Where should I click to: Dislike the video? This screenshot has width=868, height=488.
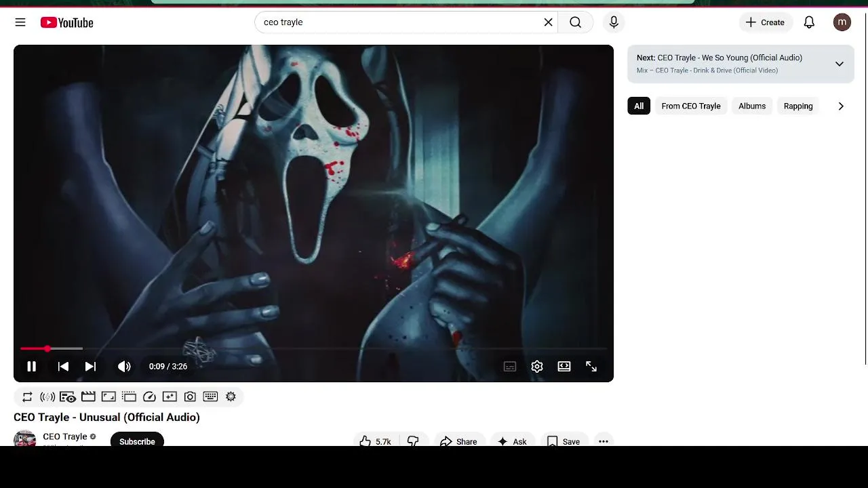(413, 441)
